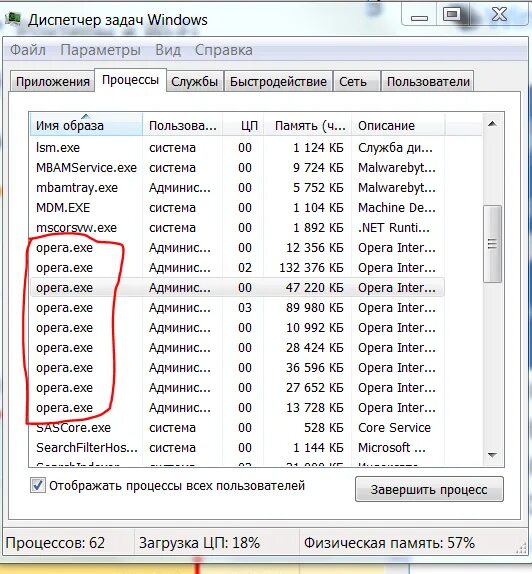The image size is (532, 574).
Task: Open the Вид menu
Action: point(168,50)
